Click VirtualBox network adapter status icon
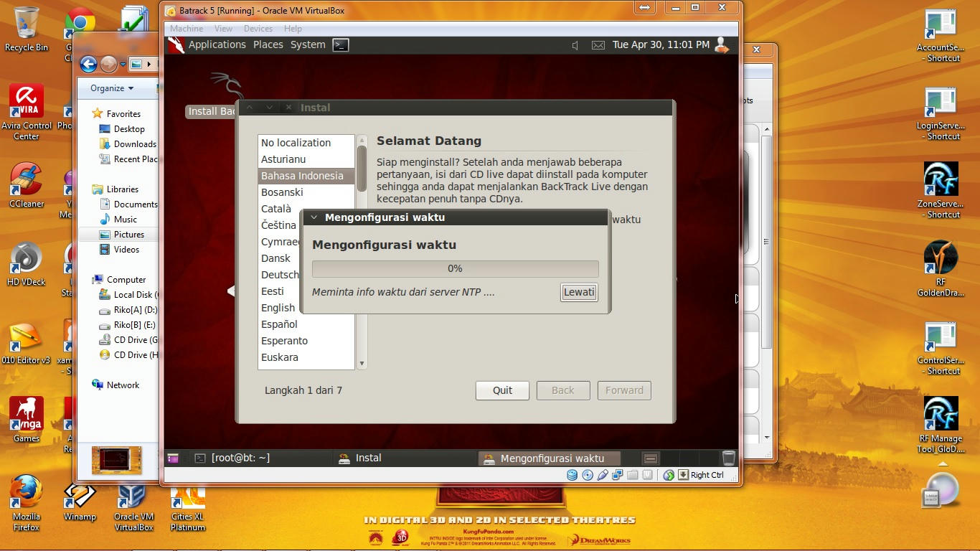Viewport: 980px width, 551px height. tap(617, 475)
